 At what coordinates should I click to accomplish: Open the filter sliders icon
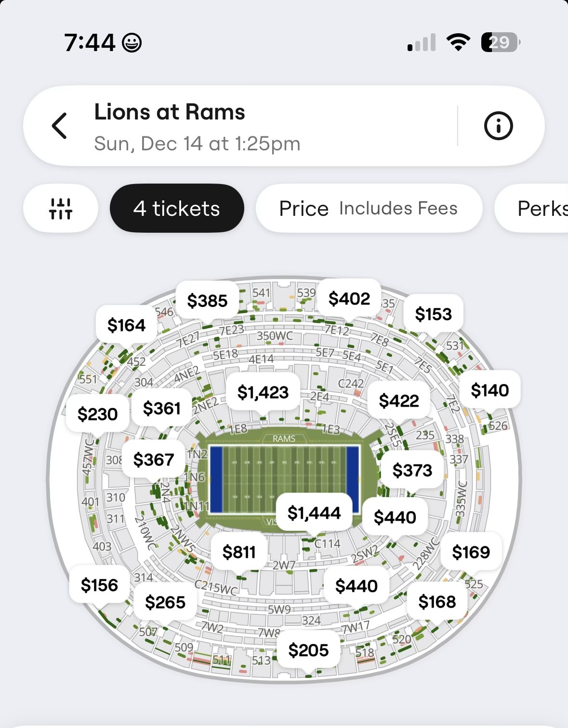pos(61,209)
